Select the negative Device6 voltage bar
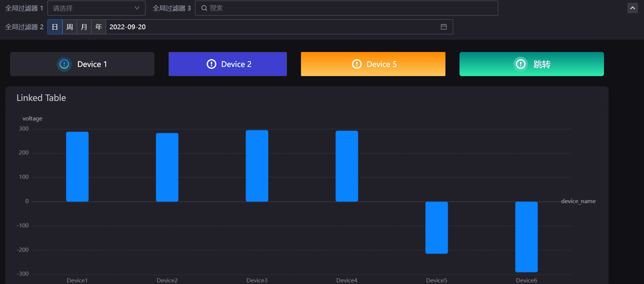Viewport: 644px width, 284px height. pyautogui.click(x=526, y=237)
